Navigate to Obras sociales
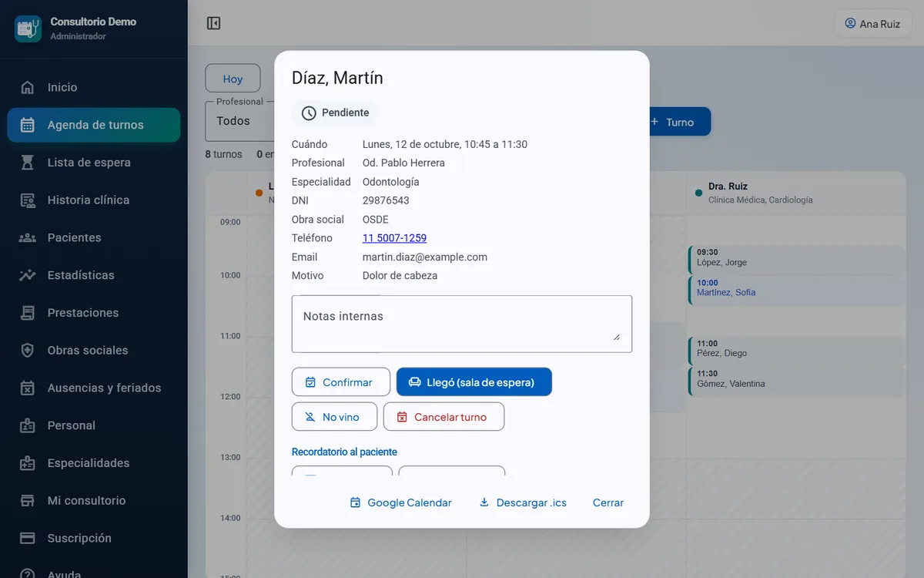 94,351
